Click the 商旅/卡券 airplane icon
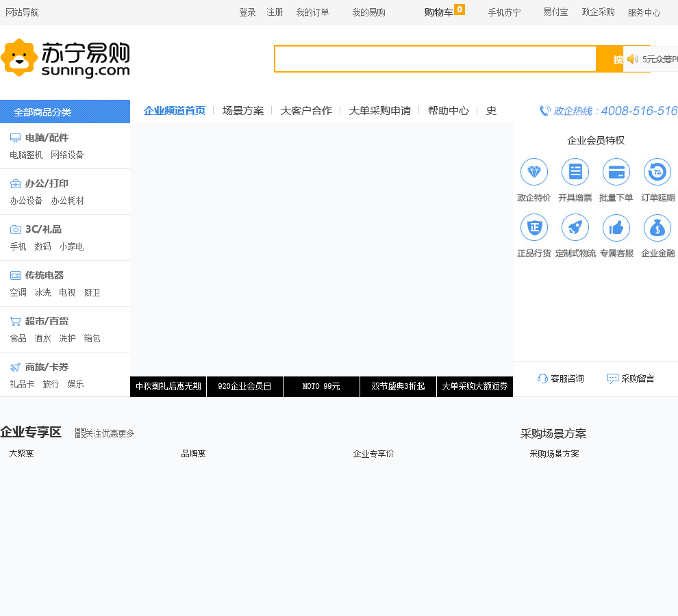Image resolution: width=678 pixels, height=616 pixels. pyautogui.click(x=15, y=367)
